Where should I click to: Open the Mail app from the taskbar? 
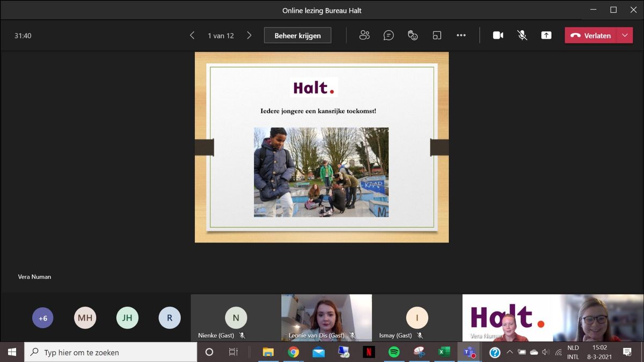click(318, 352)
